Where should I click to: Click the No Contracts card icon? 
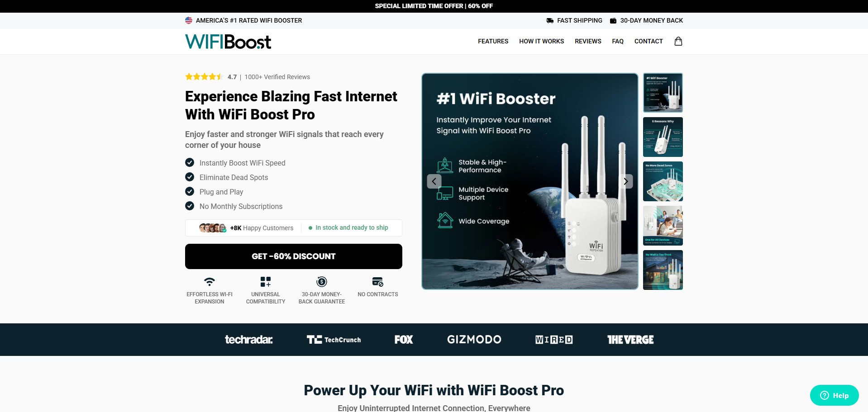(x=378, y=282)
